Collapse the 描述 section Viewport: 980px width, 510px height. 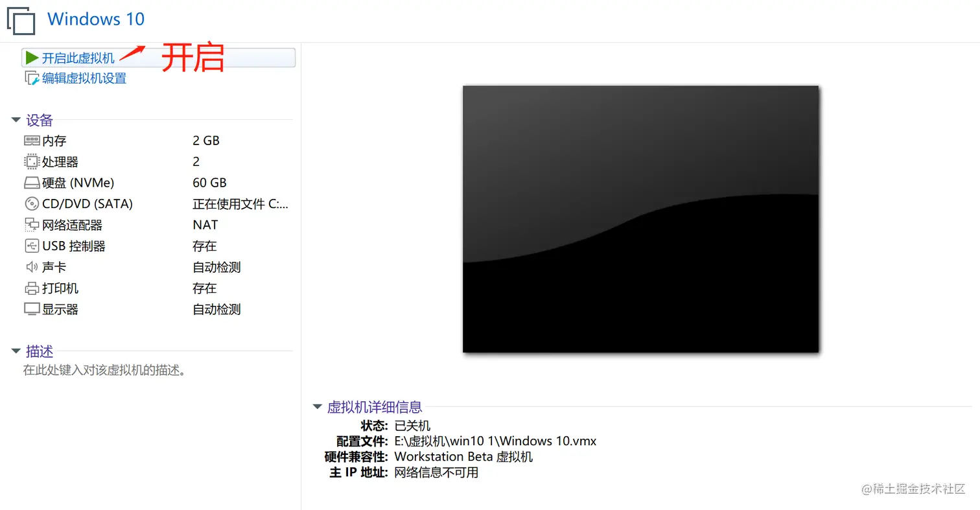point(15,351)
